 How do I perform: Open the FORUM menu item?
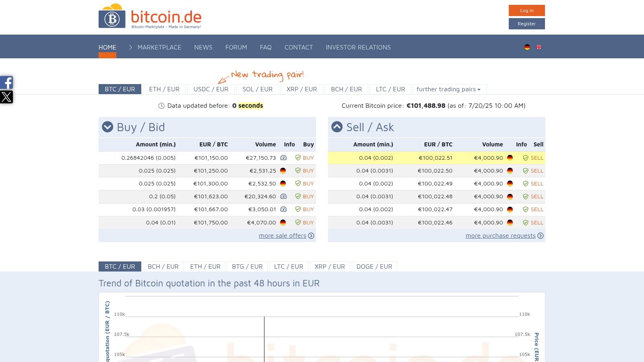point(236,47)
